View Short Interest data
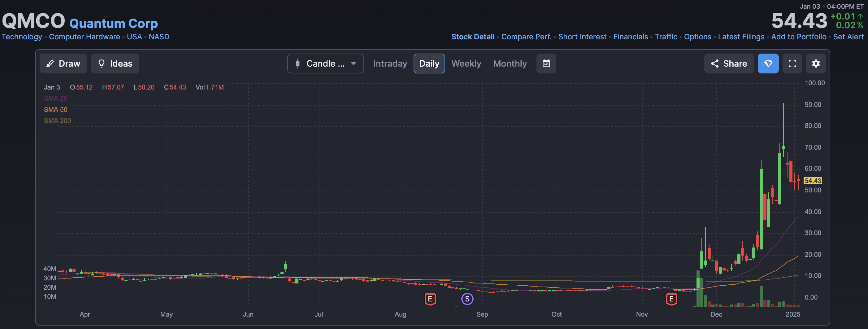Image resolution: width=868 pixels, height=329 pixels. tap(582, 37)
